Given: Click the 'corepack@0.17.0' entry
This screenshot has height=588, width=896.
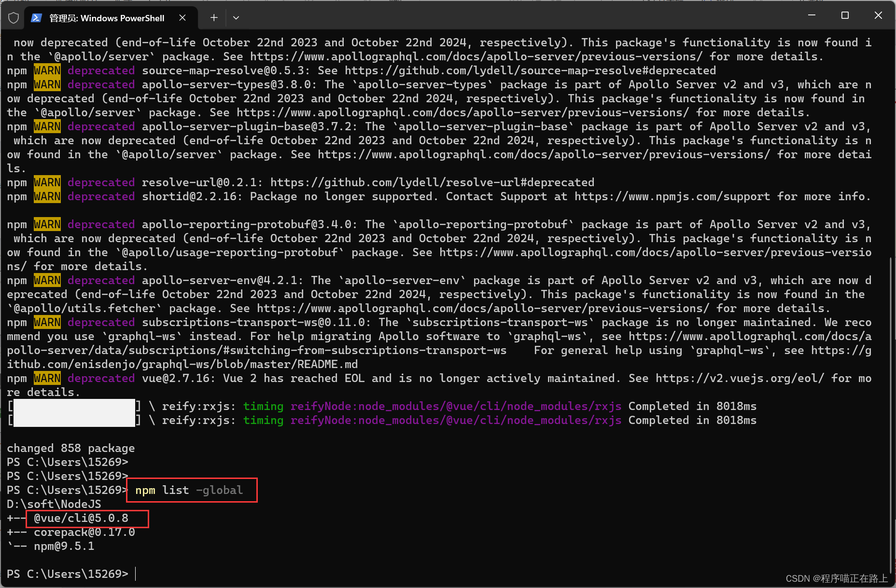Looking at the screenshot, I should pos(84,532).
